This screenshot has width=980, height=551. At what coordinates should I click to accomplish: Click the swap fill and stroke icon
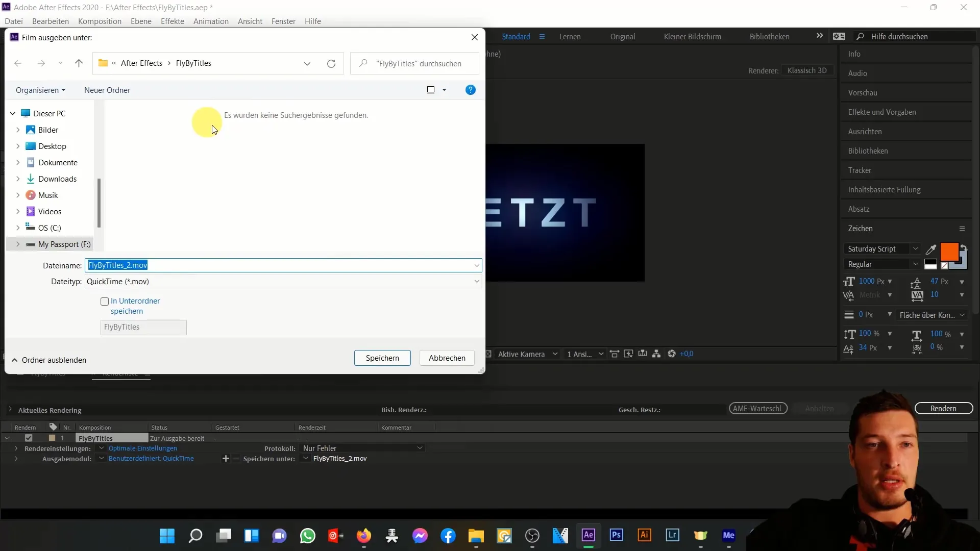pyautogui.click(x=964, y=247)
